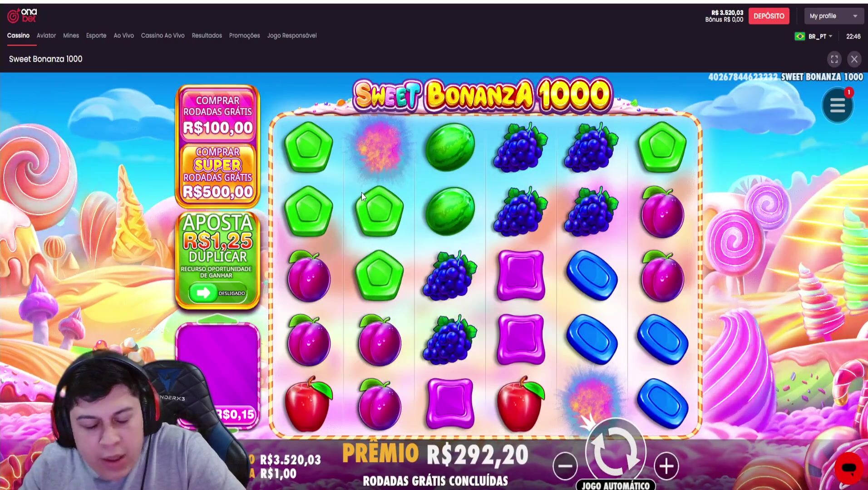The height and width of the screenshot is (490, 868).
Task: Click the spin reels circular arrow button
Action: pyautogui.click(x=616, y=451)
